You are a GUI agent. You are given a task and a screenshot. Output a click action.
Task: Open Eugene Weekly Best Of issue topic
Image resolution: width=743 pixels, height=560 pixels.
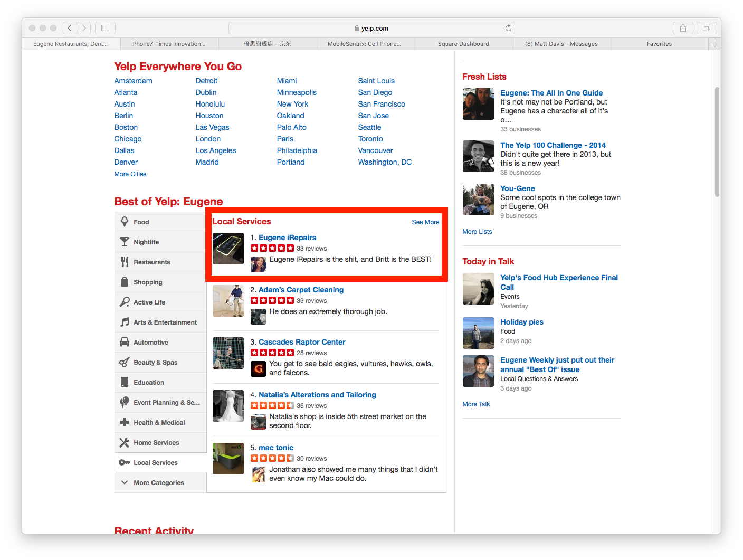[x=557, y=365]
